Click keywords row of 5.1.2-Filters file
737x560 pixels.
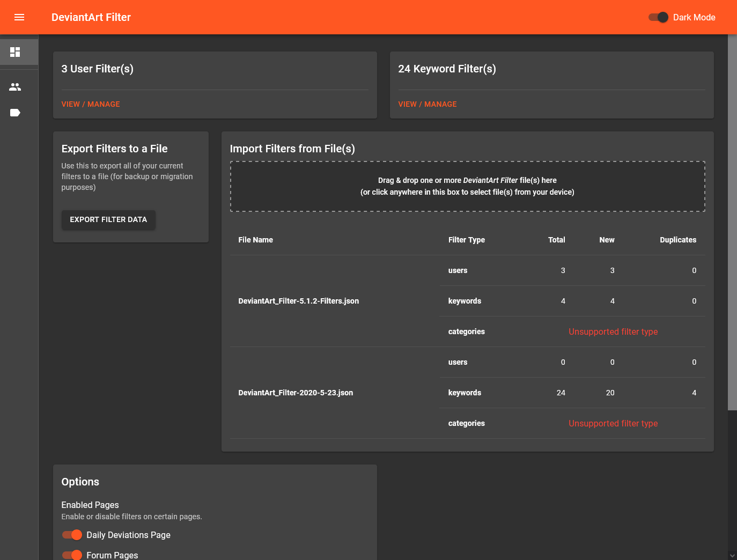click(572, 301)
